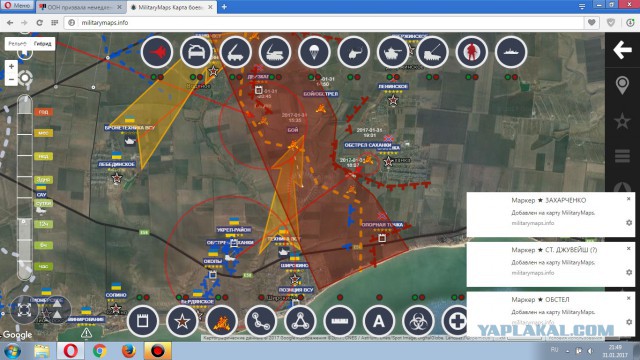Select the self-propelled artillery icon
Image resolution: width=640 pixels, height=360 pixels.
pos(432,52)
